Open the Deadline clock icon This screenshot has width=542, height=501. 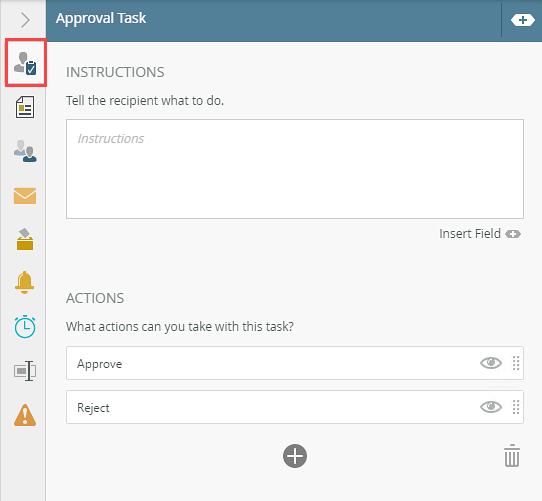[x=25, y=326]
